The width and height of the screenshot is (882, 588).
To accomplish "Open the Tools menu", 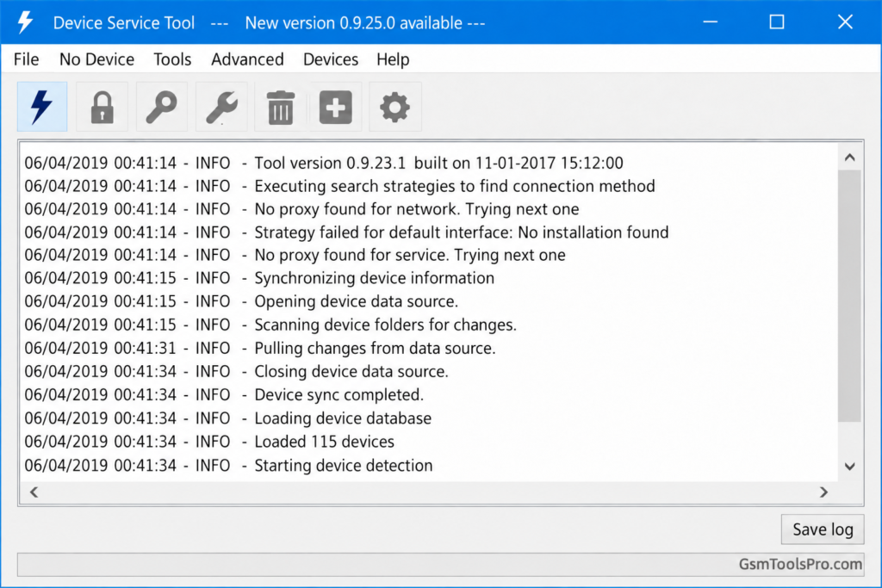I will point(172,59).
